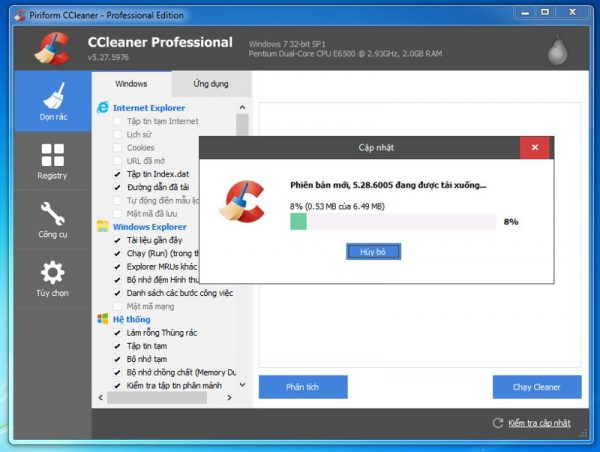600x452 pixels.
Task: Click the Windows 7 32-bit SP1 text
Action: pos(287,44)
